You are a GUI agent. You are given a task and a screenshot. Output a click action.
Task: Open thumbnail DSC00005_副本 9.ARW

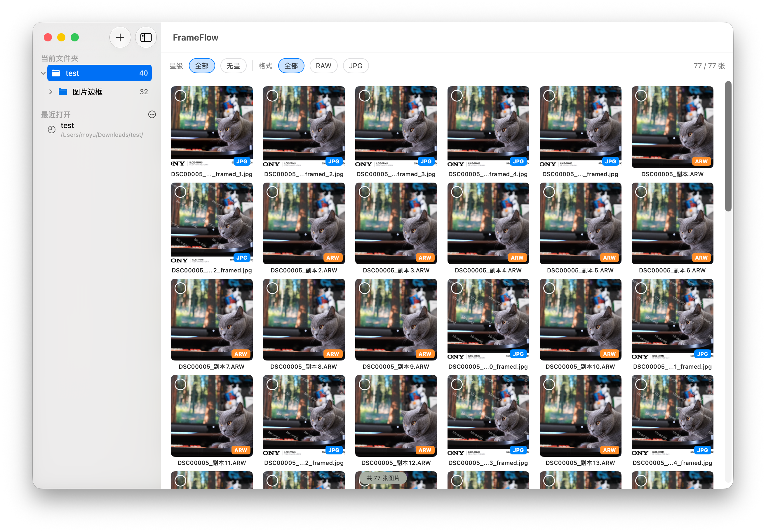point(396,319)
